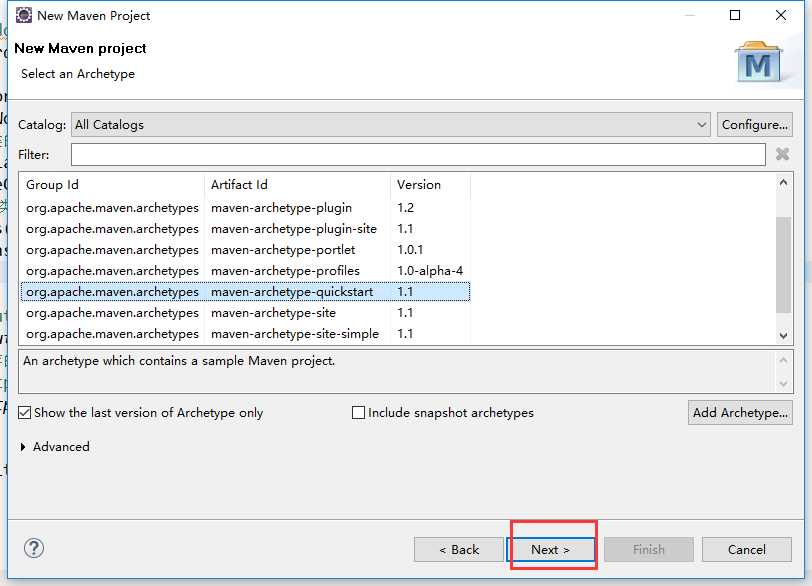Expand the Advanced section
Viewport: 812px width, 586px height.
point(23,447)
